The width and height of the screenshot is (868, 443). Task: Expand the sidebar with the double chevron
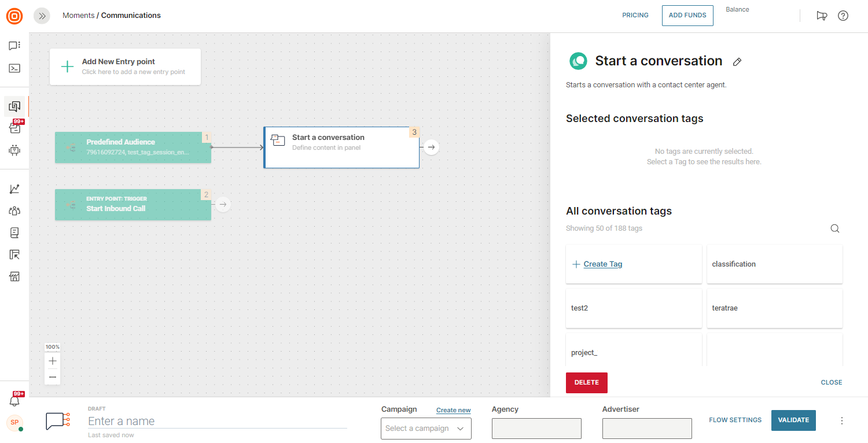(x=42, y=16)
